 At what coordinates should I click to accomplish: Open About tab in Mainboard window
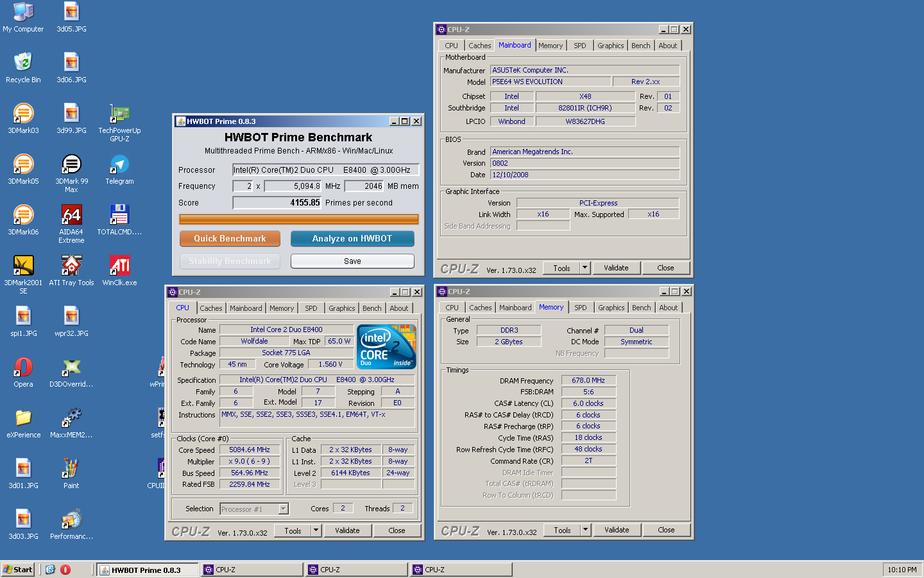(x=668, y=46)
